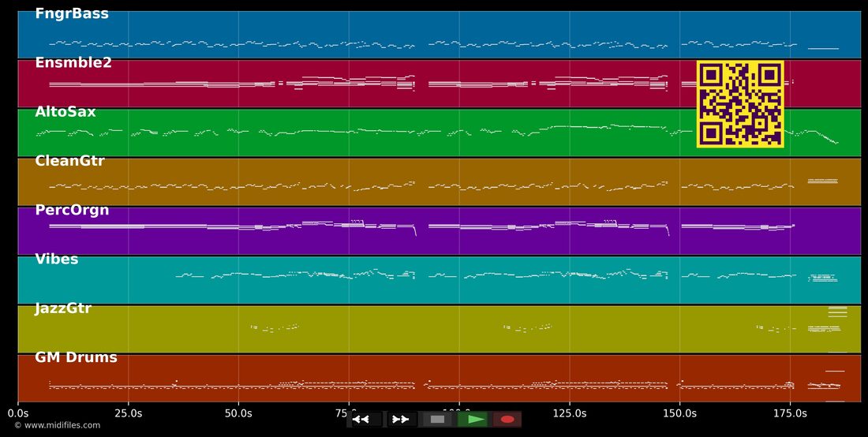Image resolution: width=868 pixels, height=437 pixels.
Task: Select the FngrBass track label
Action: (x=72, y=14)
